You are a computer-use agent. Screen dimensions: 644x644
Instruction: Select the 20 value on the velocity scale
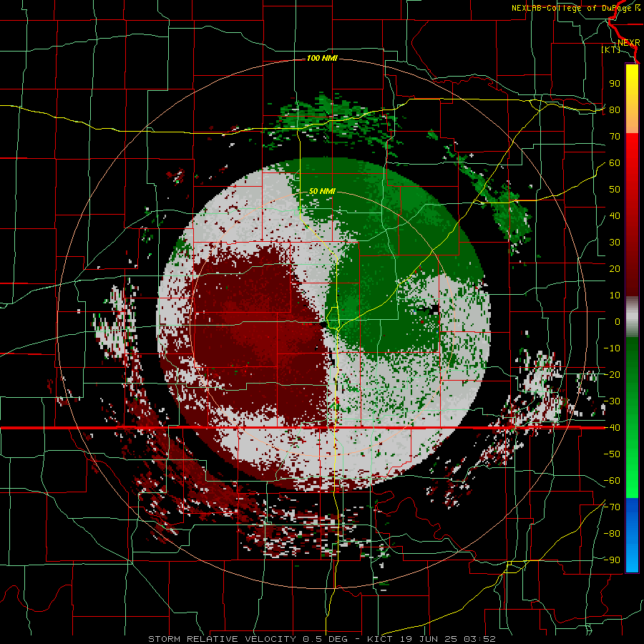click(x=615, y=268)
